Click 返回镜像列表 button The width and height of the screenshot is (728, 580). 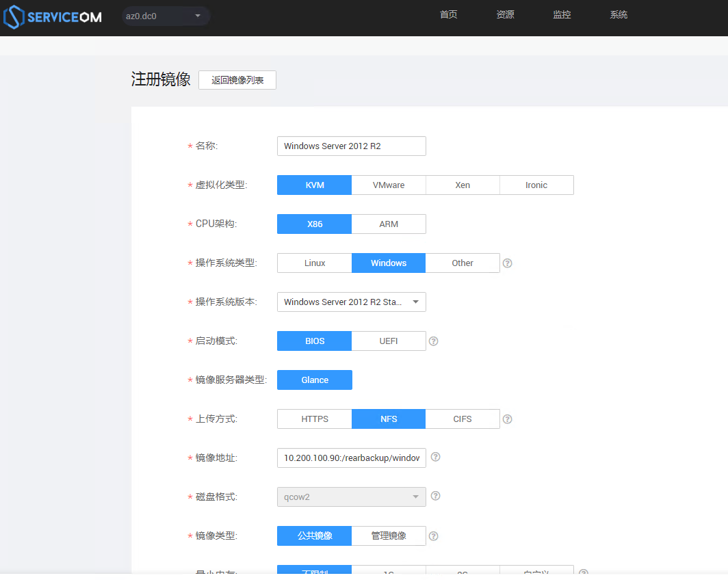[237, 80]
